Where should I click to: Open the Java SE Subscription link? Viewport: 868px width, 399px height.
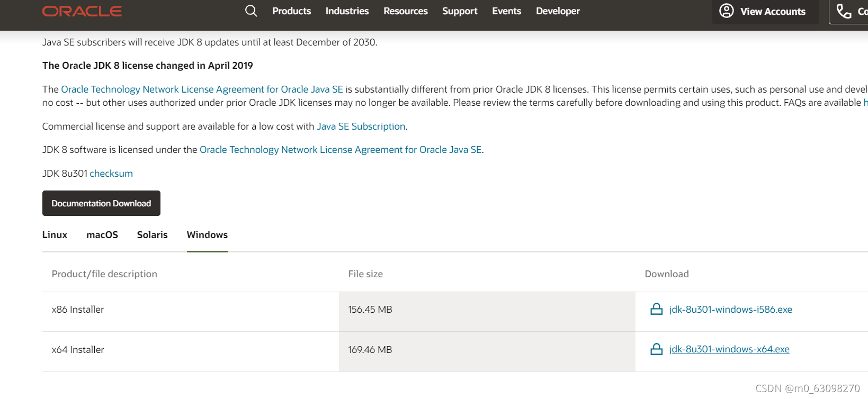click(x=361, y=126)
